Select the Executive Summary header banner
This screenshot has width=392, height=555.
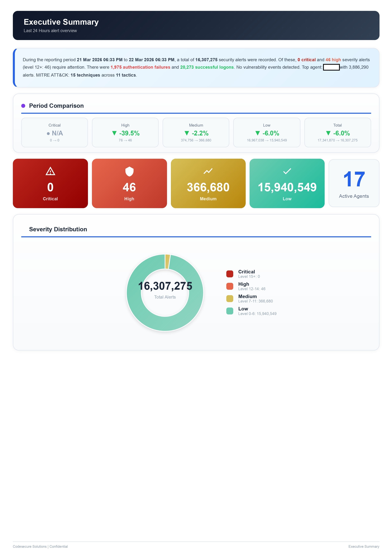(x=196, y=25)
